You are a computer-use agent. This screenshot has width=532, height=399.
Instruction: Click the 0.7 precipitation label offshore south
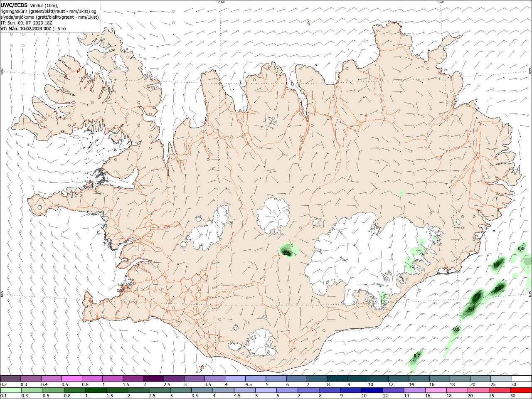tap(417, 356)
